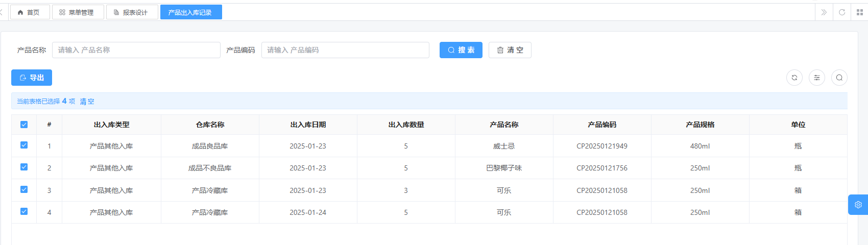Screen dimensions: 868x245
Task: Toggle the checkbox for row 4
Action: click(24, 211)
